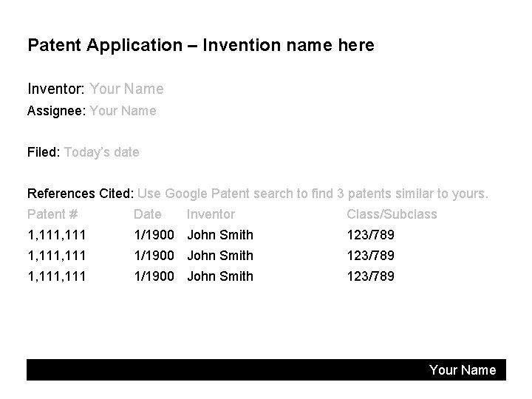This screenshot has height=399, width=532.
Task: Click the "Date" column header
Action: (147, 215)
